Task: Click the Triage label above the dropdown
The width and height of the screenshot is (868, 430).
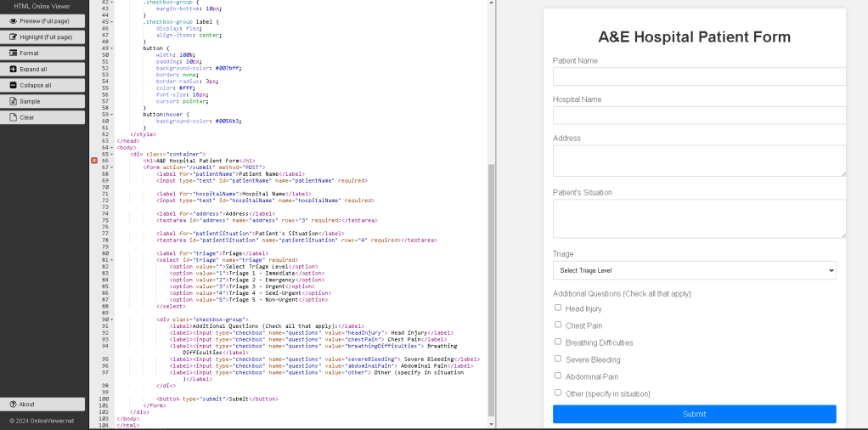Action: click(x=563, y=254)
